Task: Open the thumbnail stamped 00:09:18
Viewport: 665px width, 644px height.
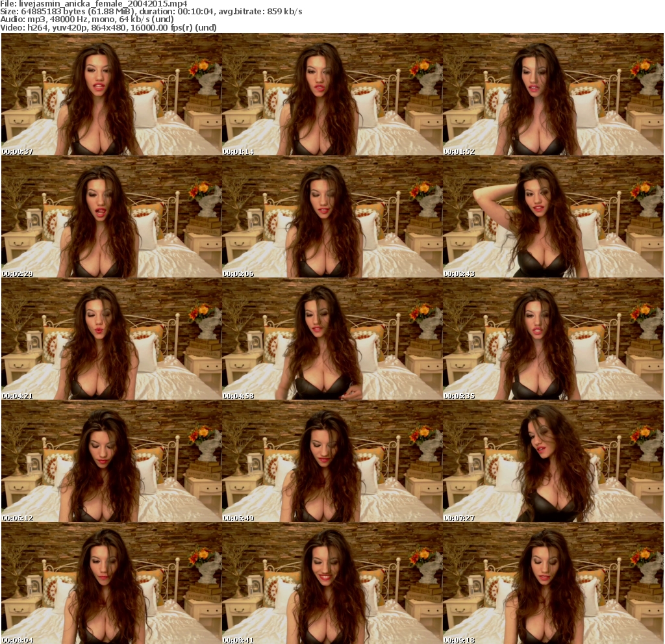Action: (553, 584)
